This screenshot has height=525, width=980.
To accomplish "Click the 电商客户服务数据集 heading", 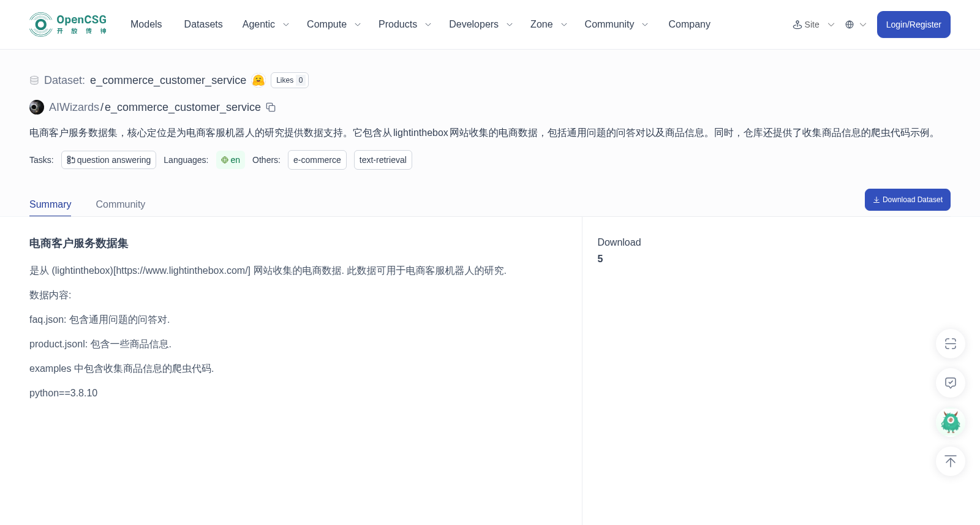I will click(x=79, y=243).
